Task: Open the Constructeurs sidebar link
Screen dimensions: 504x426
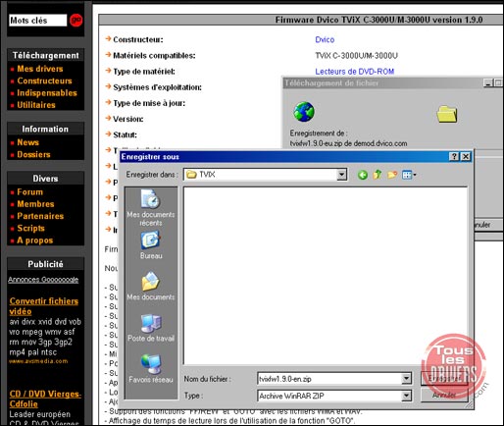Action: [44, 80]
